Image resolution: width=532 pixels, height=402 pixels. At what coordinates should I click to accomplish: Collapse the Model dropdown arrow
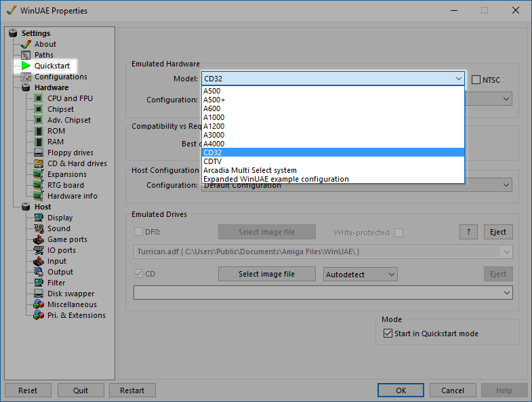click(459, 79)
